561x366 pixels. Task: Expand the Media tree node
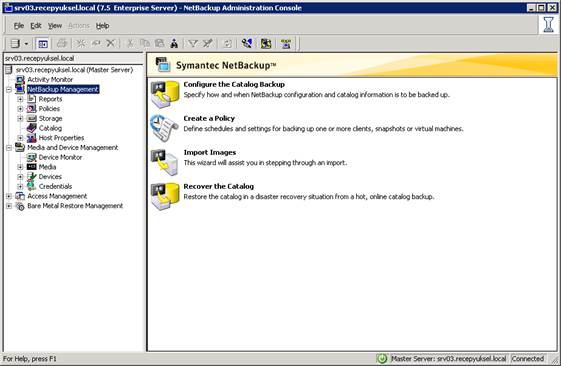[x=20, y=167]
